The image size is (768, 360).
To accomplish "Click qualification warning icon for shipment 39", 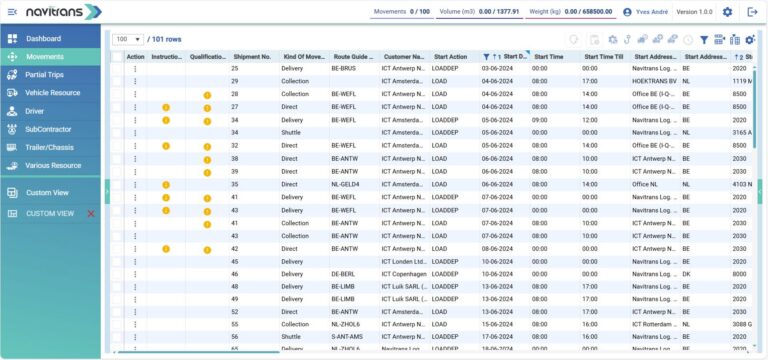I will click(x=207, y=172).
